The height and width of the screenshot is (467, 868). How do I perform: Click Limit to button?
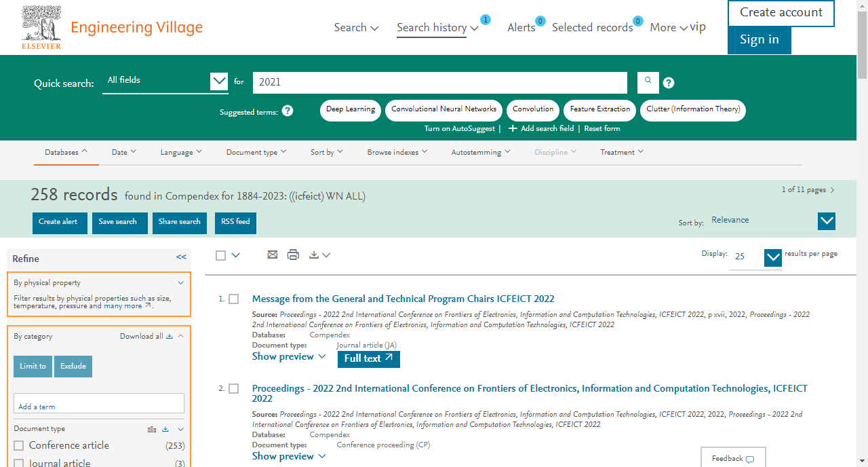point(33,367)
